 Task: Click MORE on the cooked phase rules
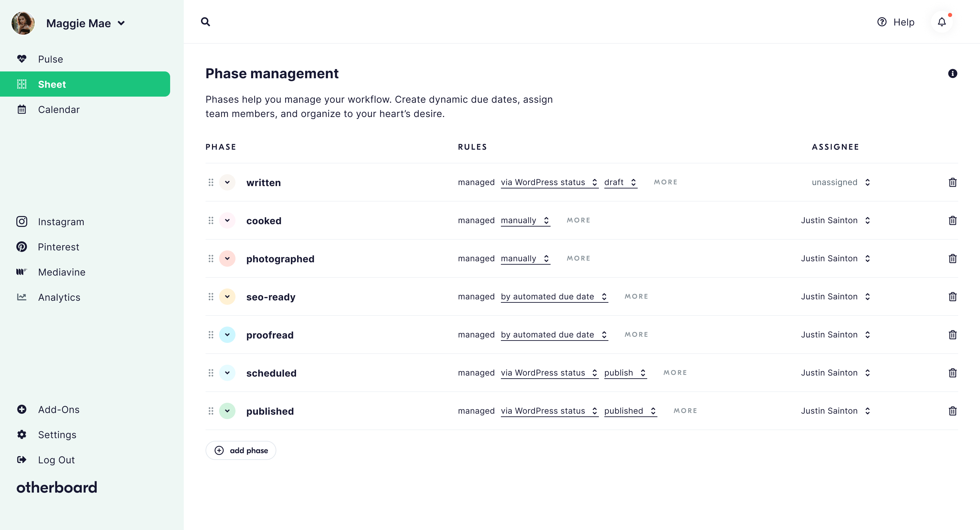(578, 220)
